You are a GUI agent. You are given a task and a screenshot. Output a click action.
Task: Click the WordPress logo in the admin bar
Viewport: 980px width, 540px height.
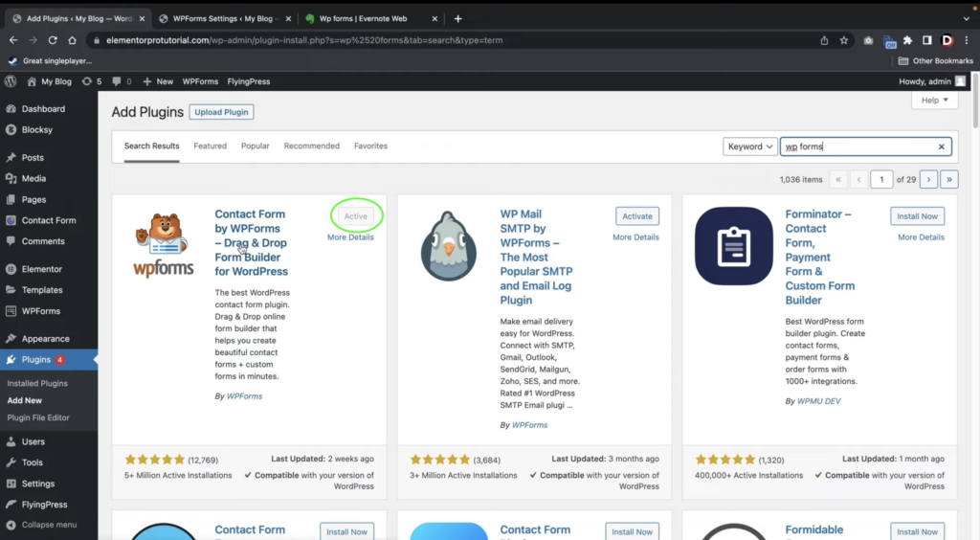pos(11,81)
